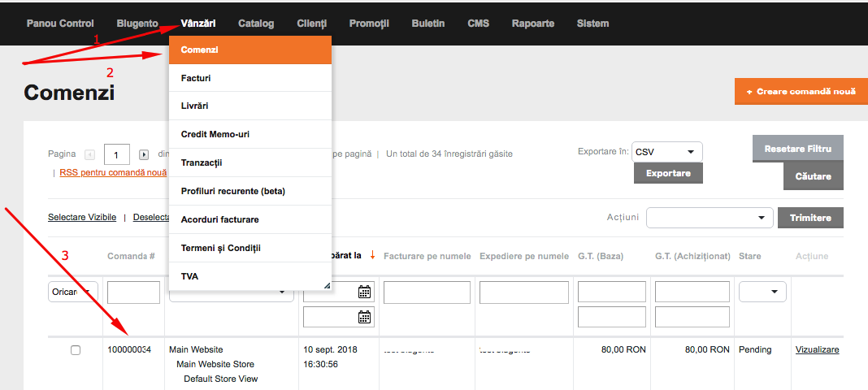
Task: Click the Trimitere button
Action: point(810,218)
